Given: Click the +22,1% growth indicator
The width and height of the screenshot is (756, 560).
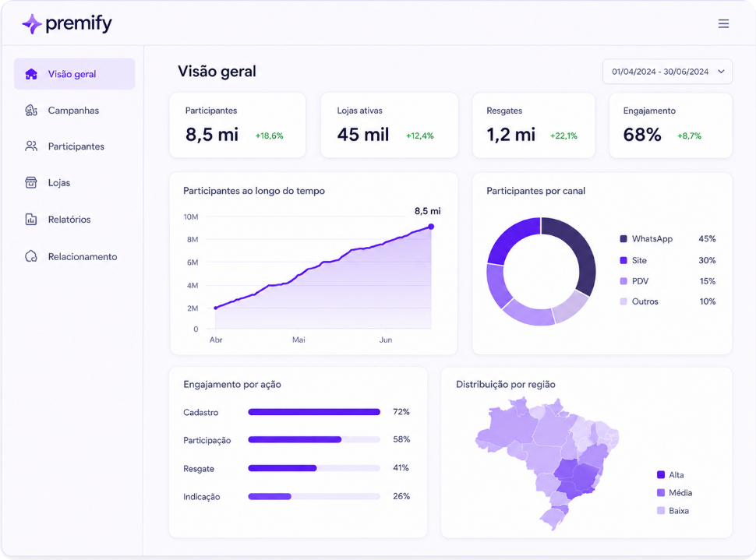Looking at the screenshot, I should coord(563,136).
